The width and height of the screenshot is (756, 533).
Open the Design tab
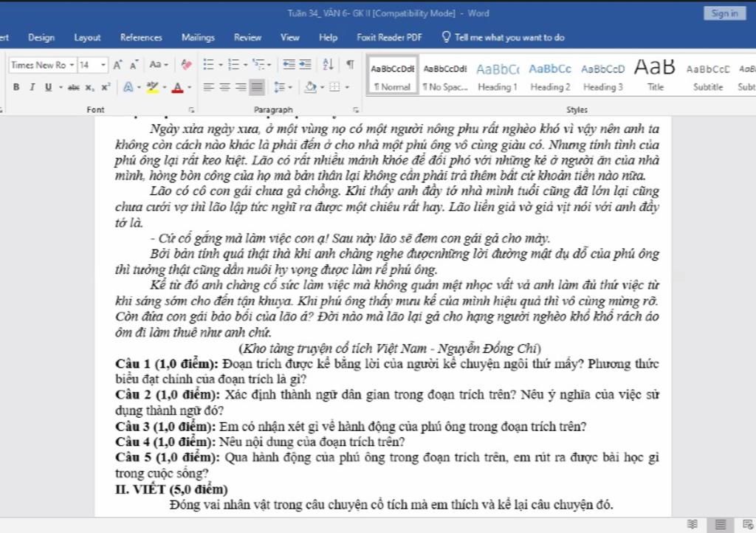click(41, 37)
